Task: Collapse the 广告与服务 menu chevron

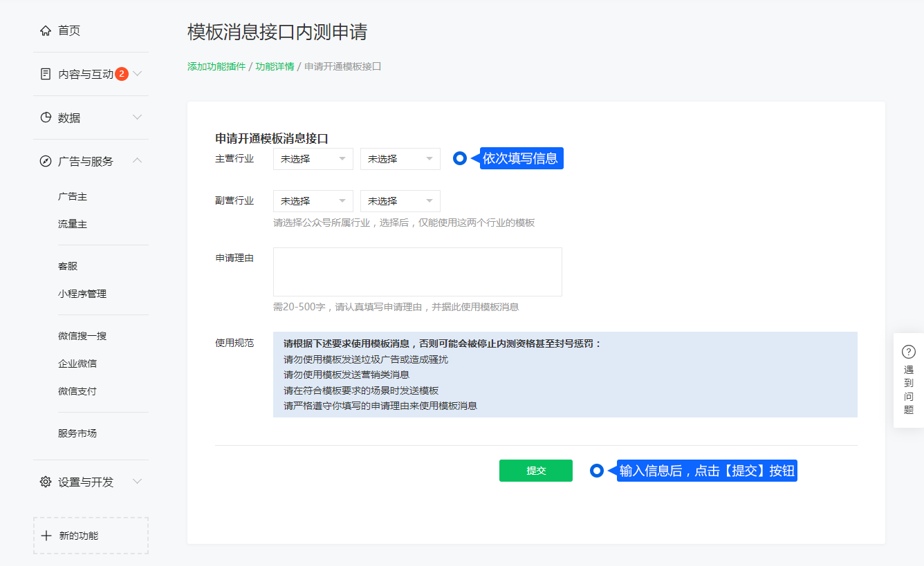Action: point(137,160)
